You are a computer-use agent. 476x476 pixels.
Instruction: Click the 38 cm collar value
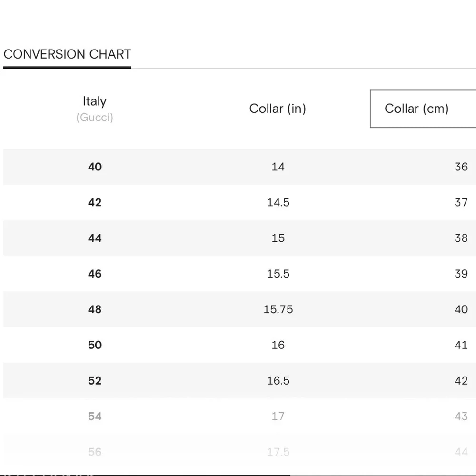coord(461,238)
